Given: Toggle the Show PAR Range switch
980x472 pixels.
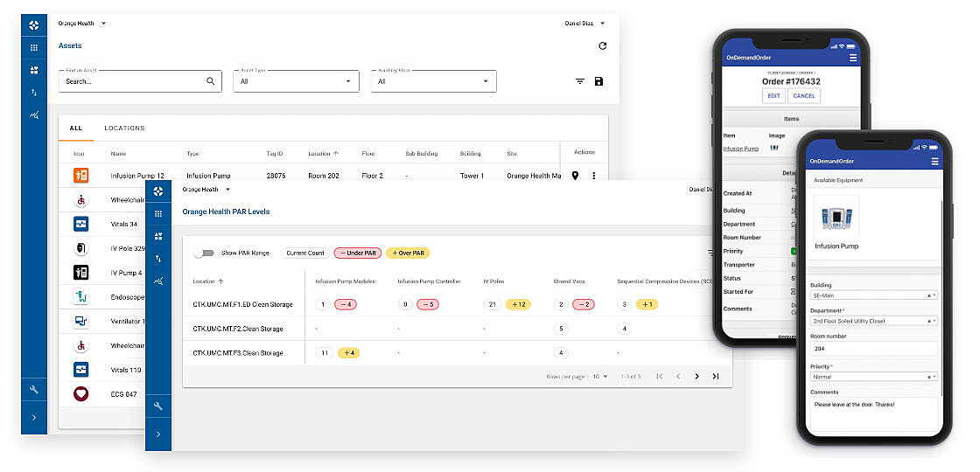Looking at the screenshot, I should tap(204, 253).
